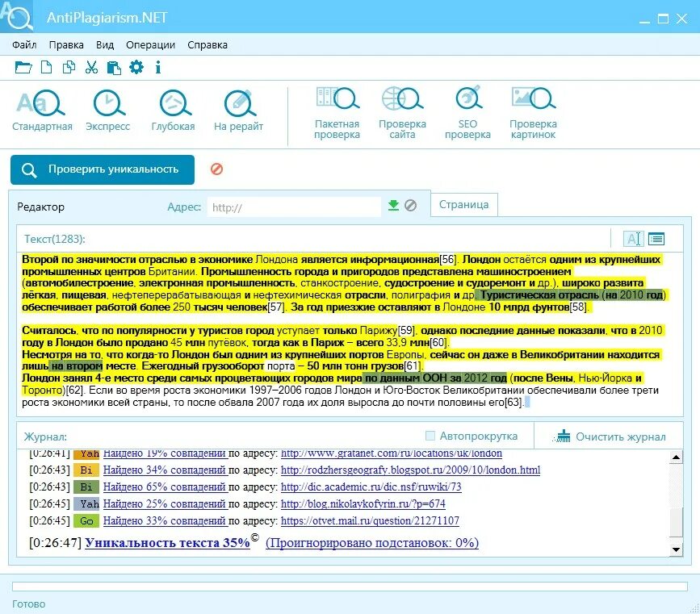The height and width of the screenshot is (614, 700).
Task: Open blog.nikolaykofyrin.ru link
Action: (x=363, y=503)
